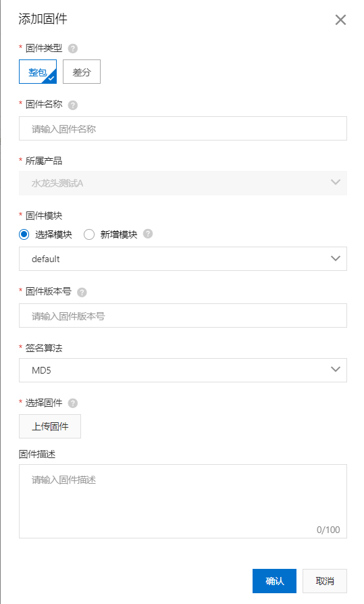Close the 添加固件 dialog with X
This screenshot has width=364, height=604.
click(x=340, y=20)
